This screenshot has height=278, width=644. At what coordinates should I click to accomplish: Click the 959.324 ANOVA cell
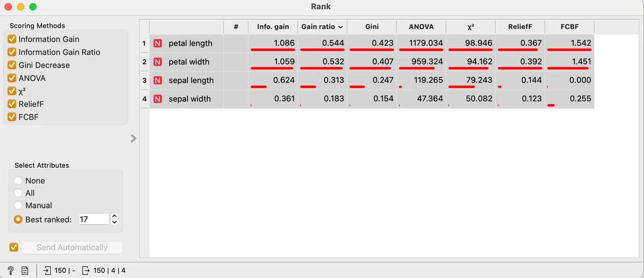pyautogui.click(x=421, y=62)
